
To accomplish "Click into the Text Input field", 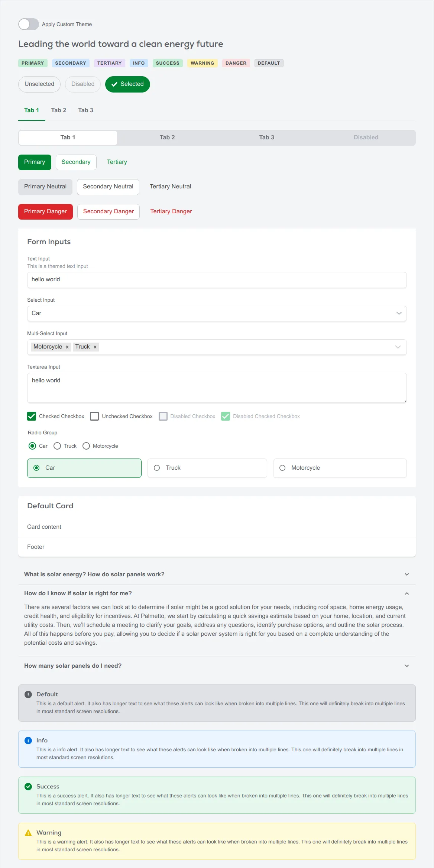I will (217, 280).
